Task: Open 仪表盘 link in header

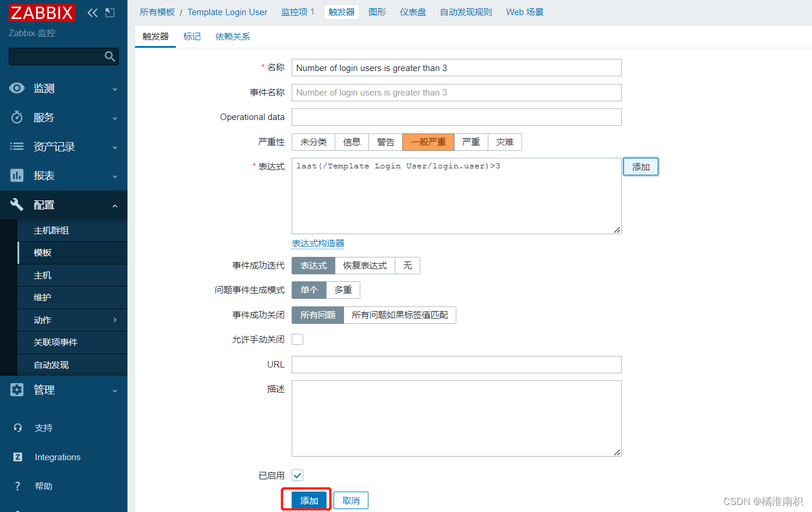Action: click(413, 12)
